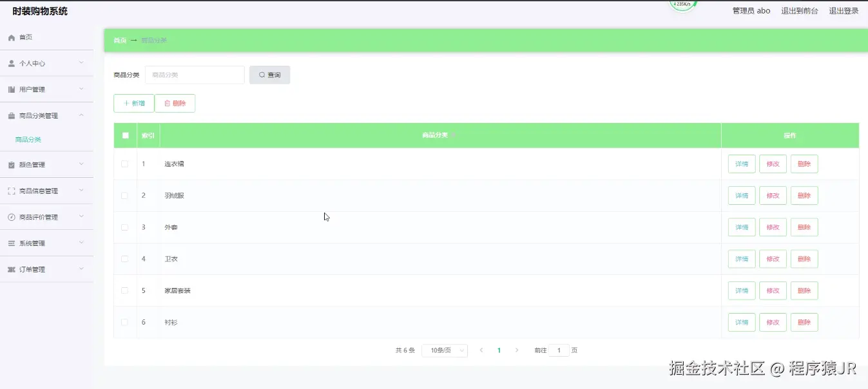The height and width of the screenshot is (389, 868).
Task: Click the 商品分类 search input field
Action: pos(195,75)
